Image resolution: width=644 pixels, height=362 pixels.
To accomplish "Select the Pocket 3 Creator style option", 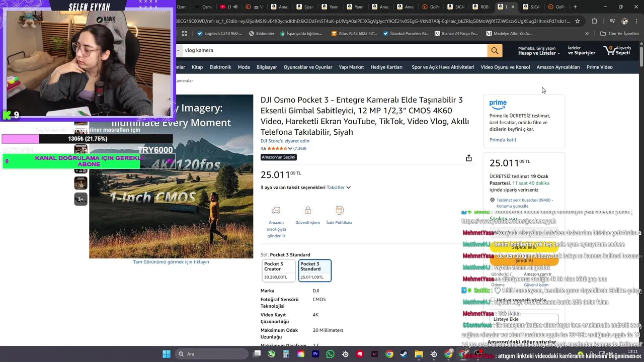I will (278, 270).
